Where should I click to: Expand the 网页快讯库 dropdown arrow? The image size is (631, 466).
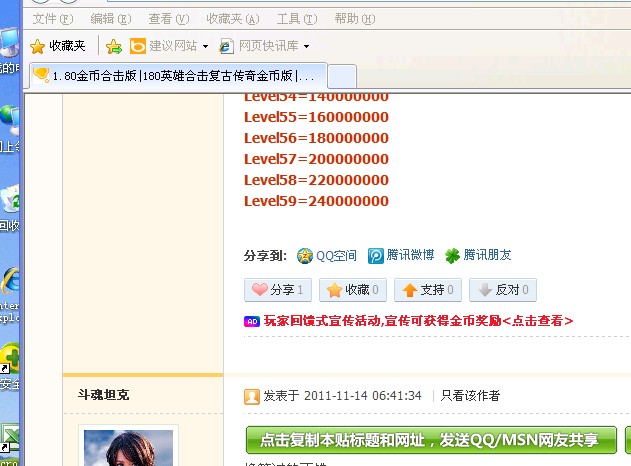(306, 46)
